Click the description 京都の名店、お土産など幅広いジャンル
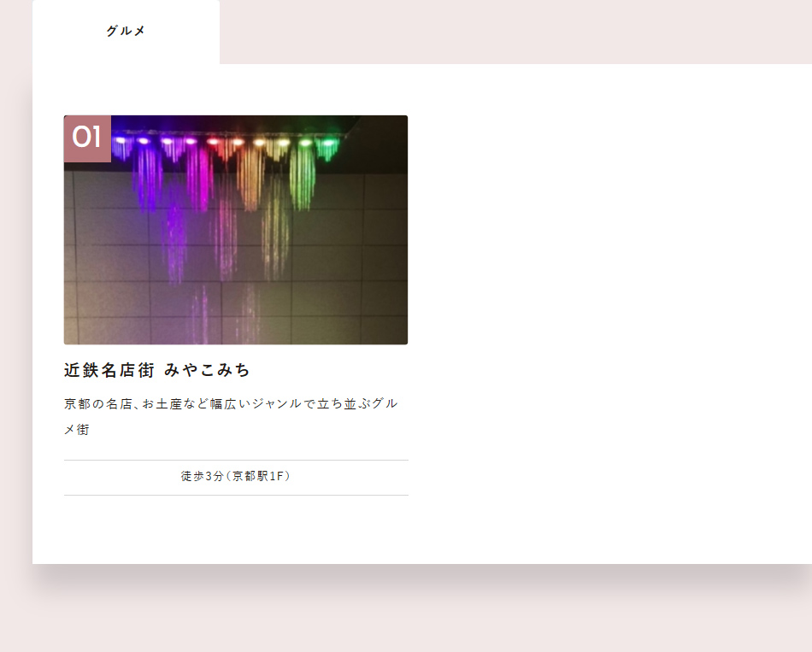The width and height of the screenshot is (812, 652). pyautogui.click(x=231, y=416)
